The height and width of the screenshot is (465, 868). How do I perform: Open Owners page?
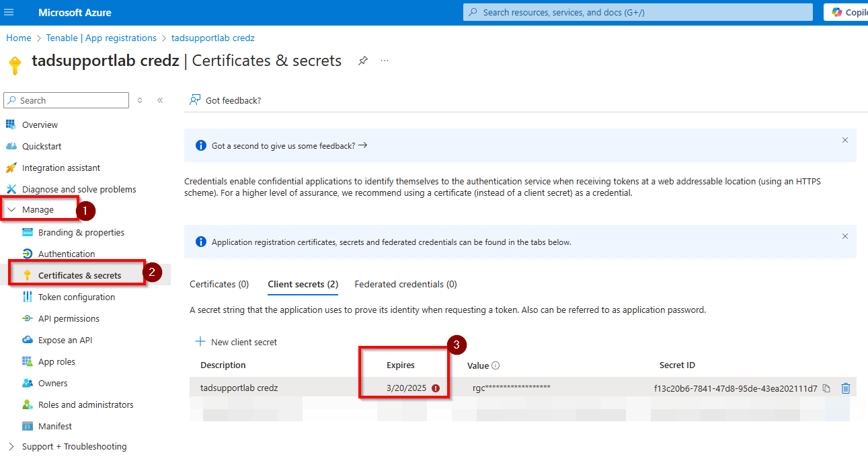pos(52,383)
